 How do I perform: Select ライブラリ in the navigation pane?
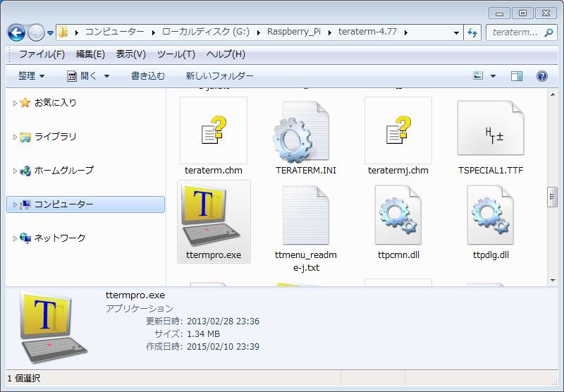(56, 137)
